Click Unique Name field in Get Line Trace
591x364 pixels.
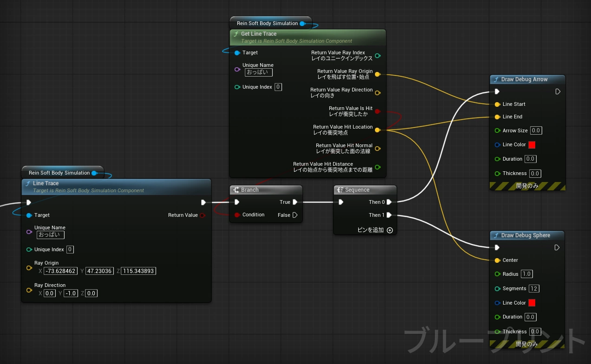click(258, 72)
